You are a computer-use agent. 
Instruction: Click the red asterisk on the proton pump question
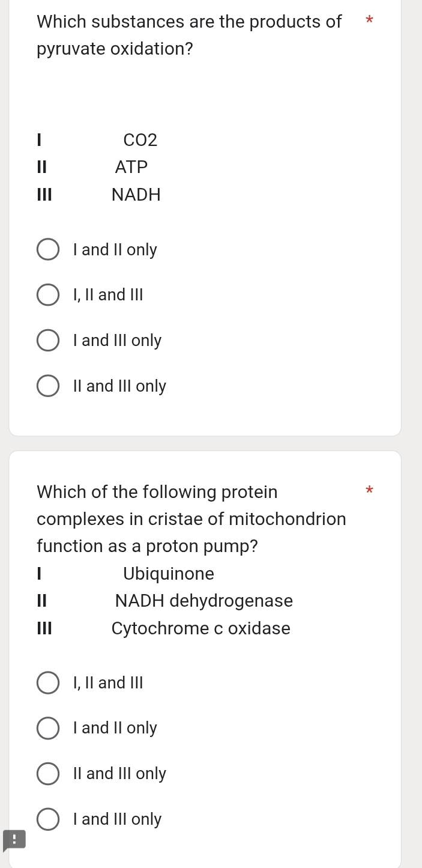(x=369, y=491)
